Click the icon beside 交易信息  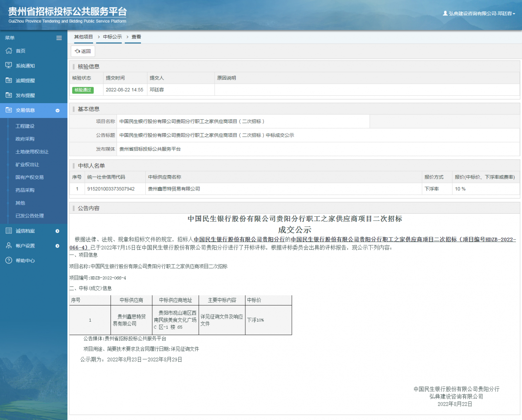9,110
